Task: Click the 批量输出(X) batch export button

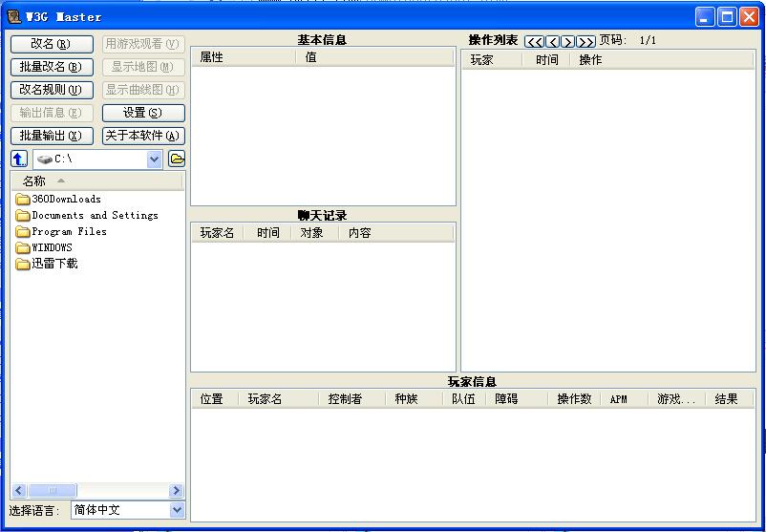Action: point(52,136)
